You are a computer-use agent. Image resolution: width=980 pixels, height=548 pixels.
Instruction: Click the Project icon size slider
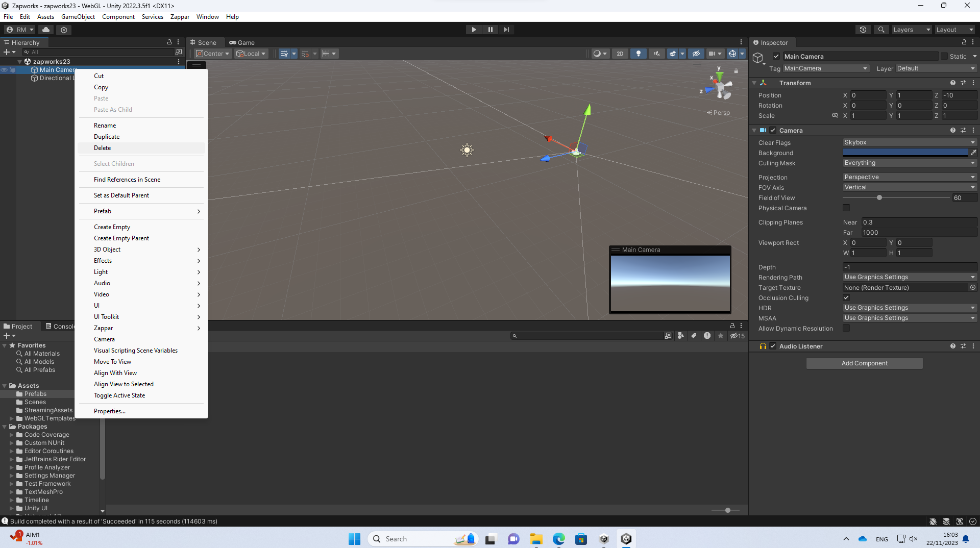(725, 510)
